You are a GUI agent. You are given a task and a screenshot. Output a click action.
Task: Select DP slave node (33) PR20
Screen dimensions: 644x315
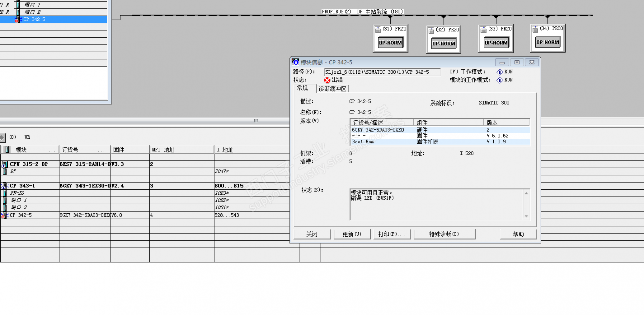pos(496,38)
